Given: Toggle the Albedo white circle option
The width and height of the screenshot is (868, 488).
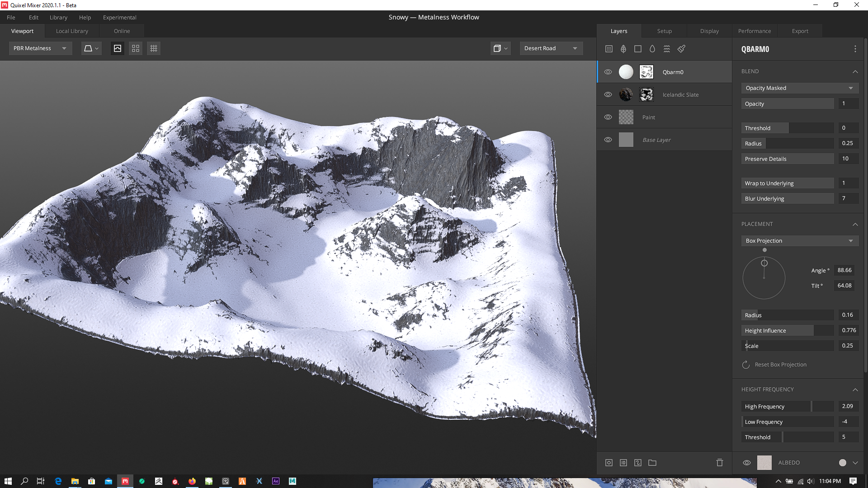Looking at the screenshot, I should (843, 463).
